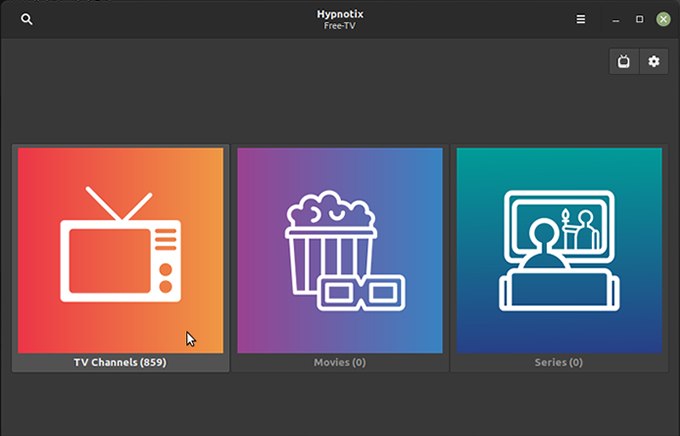This screenshot has height=436, width=680.
Task: Minimize the Hypnotix window
Action: pyautogui.click(x=616, y=20)
